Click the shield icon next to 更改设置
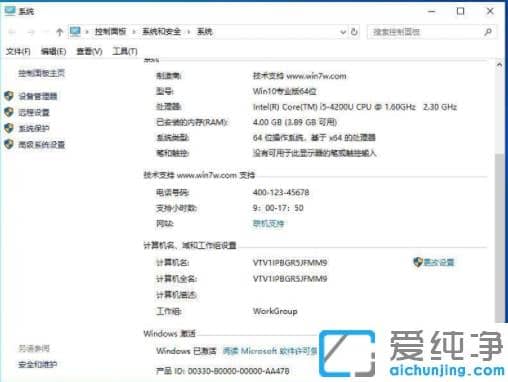508x382 pixels. click(x=418, y=262)
